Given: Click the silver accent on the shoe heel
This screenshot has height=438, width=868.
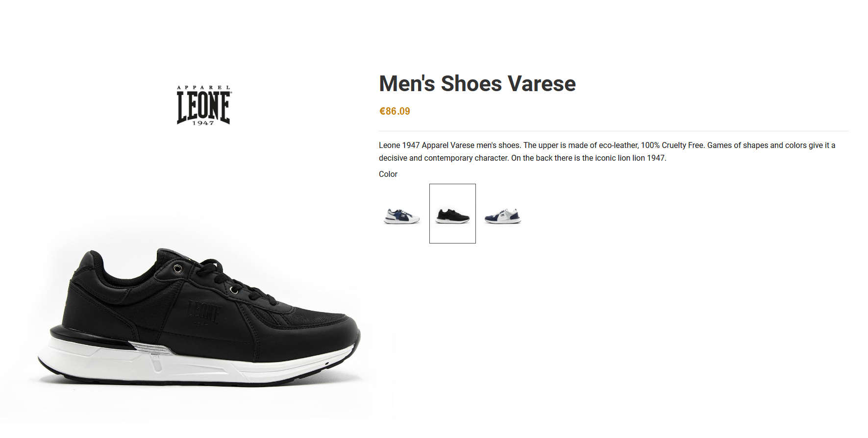Looking at the screenshot, I should click(x=151, y=348).
